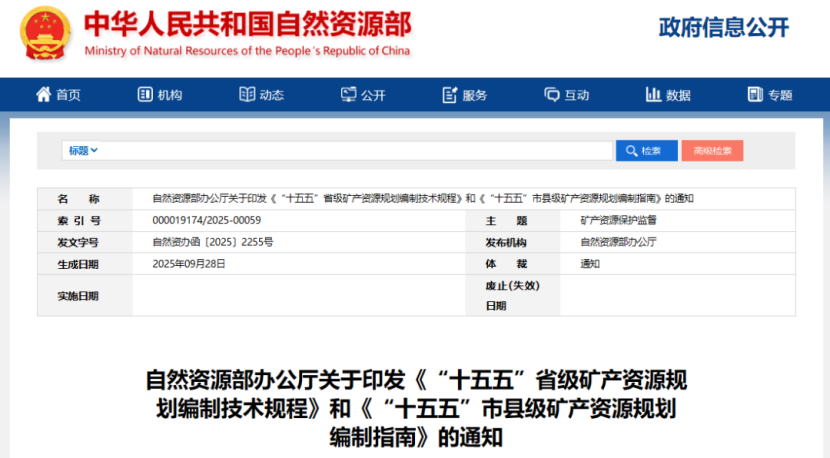The width and height of the screenshot is (830, 458).
Task: Click the 互动 chat bubbles icon
Action: point(552,95)
